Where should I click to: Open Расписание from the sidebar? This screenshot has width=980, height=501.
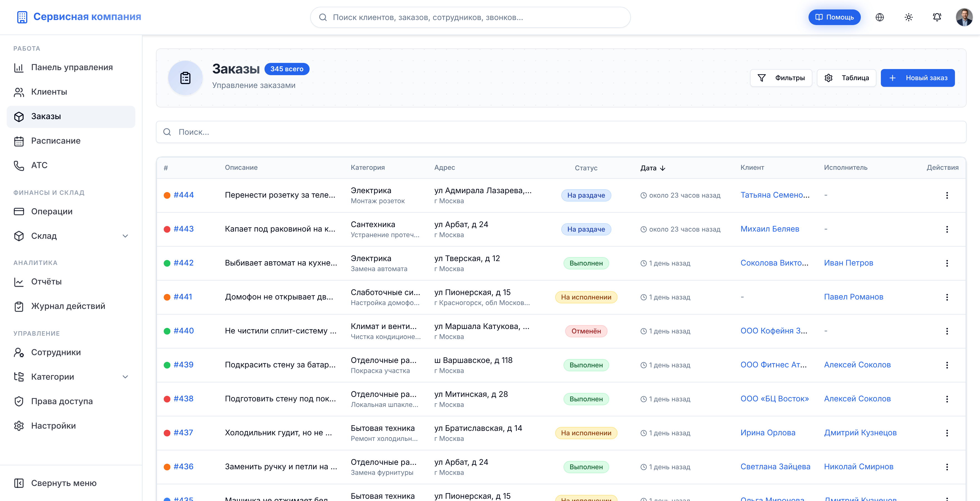tap(71, 141)
